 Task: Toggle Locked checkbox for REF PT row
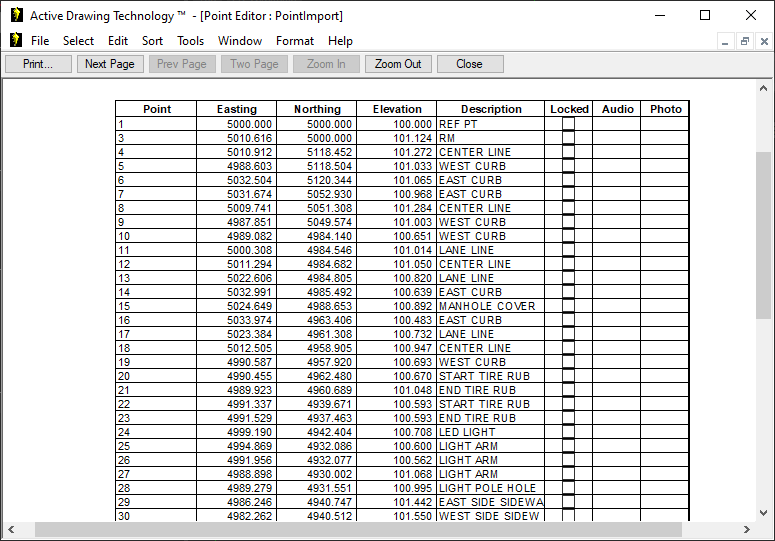coord(568,124)
